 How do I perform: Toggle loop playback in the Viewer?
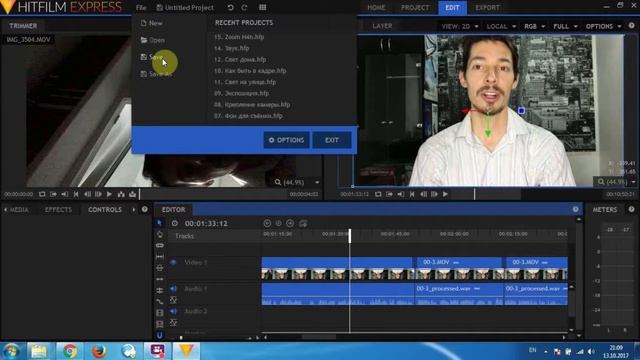tap(378, 194)
